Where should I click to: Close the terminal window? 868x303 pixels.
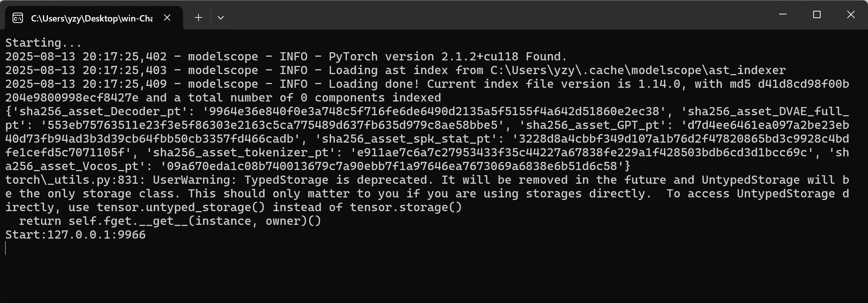(851, 14)
